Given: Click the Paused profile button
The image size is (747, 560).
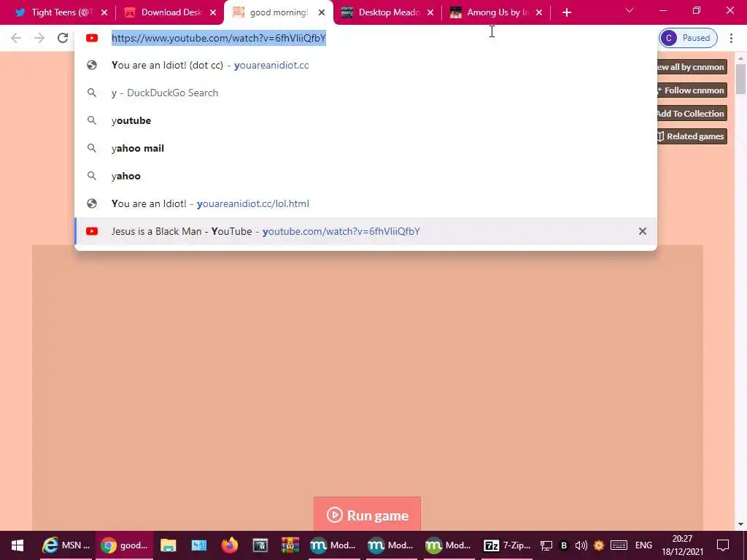Looking at the screenshot, I should coord(688,38).
